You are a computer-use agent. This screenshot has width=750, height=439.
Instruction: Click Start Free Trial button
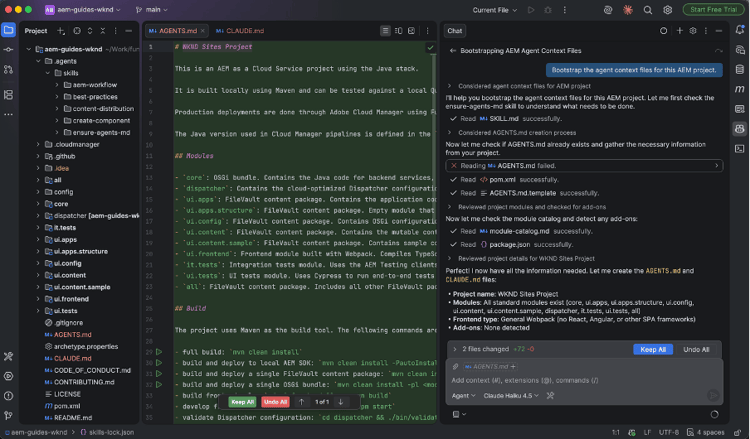[713, 10]
